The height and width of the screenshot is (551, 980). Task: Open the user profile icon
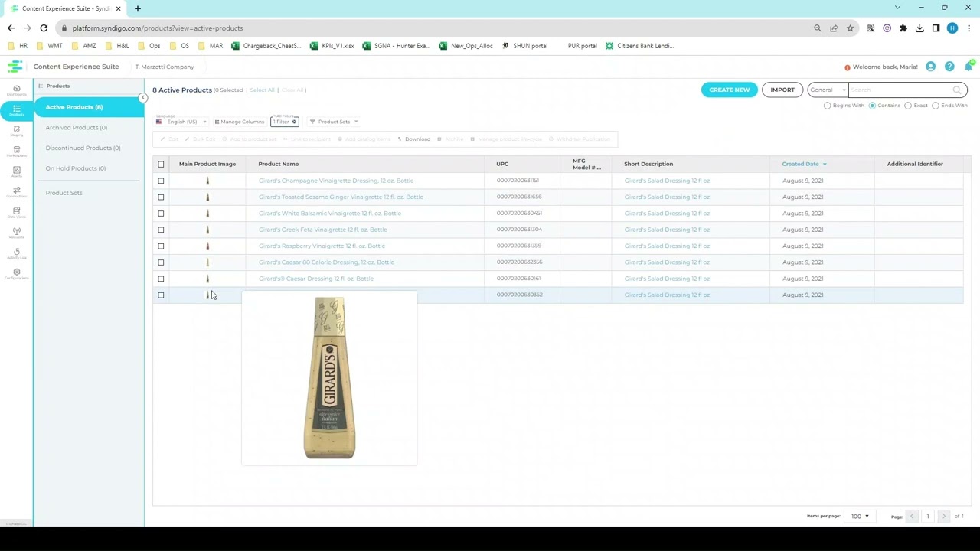tap(930, 67)
